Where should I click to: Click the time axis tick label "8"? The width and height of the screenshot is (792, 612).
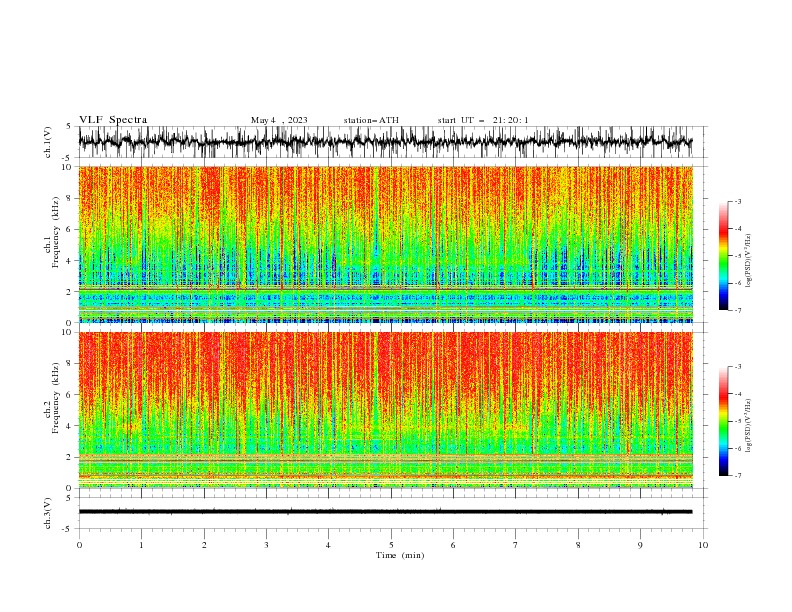[x=578, y=545]
